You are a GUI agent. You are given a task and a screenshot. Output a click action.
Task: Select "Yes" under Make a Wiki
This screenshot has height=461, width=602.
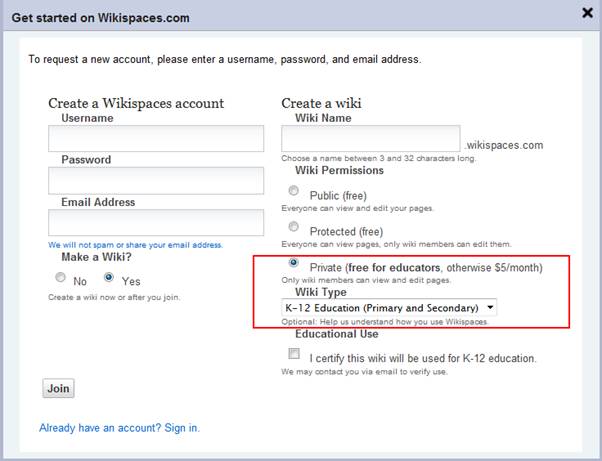pyautogui.click(x=109, y=280)
